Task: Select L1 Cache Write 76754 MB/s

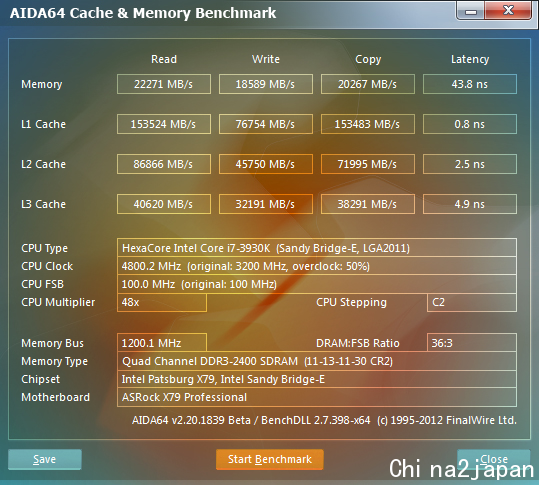Action: pyautogui.click(x=266, y=124)
